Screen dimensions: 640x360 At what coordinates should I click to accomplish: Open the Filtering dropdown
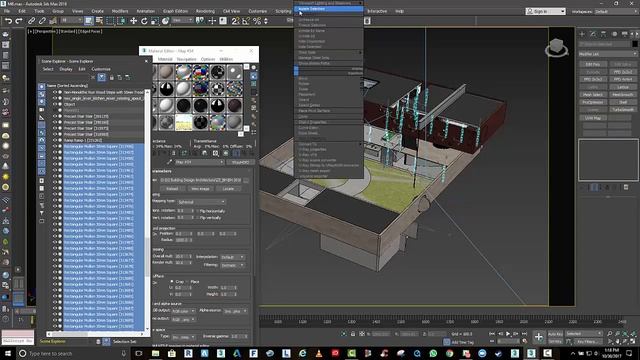click(232, 265)
